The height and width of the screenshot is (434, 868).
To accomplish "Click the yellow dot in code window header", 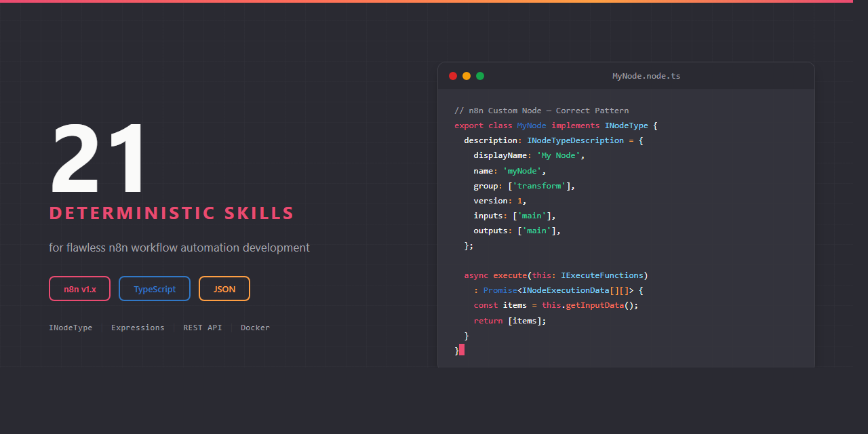I will [467, 76].
